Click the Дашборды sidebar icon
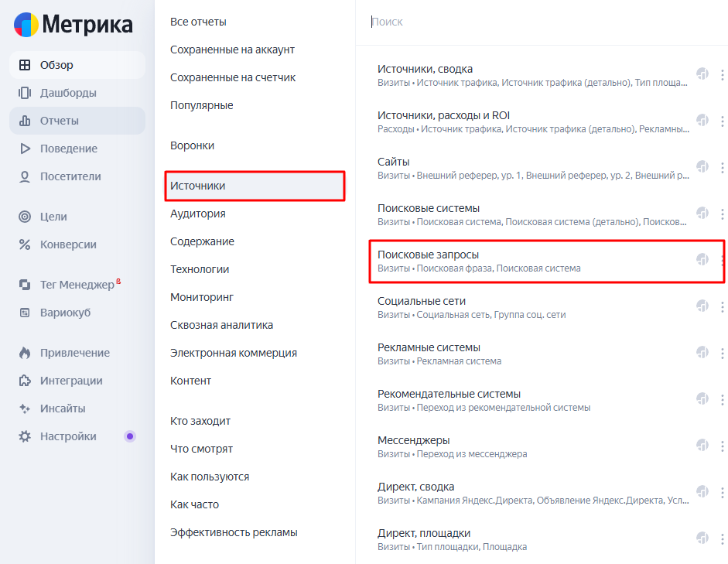 tap(25, 93)
